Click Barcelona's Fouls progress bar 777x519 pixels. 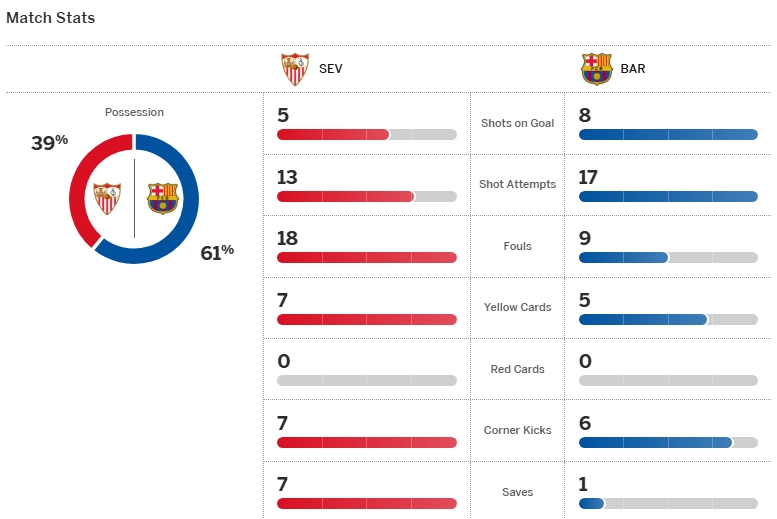coord(668,257)
